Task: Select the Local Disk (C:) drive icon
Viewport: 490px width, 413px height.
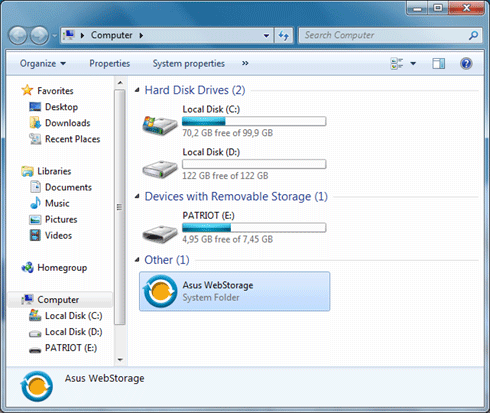Action: pos(160,125)
